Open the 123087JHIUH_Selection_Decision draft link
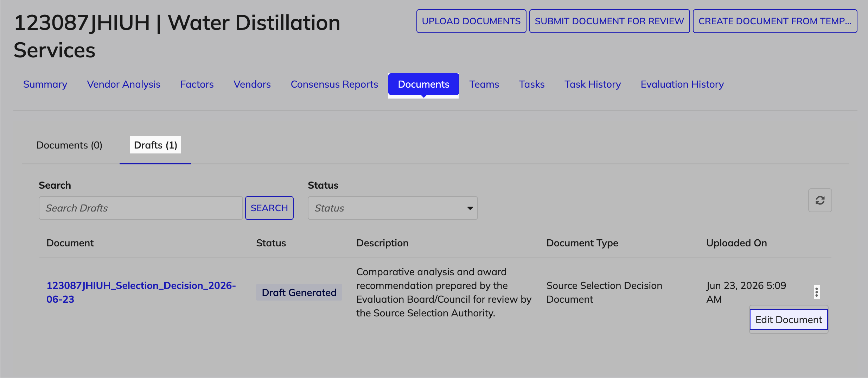 pyautogui.click(x=141, y=292)
